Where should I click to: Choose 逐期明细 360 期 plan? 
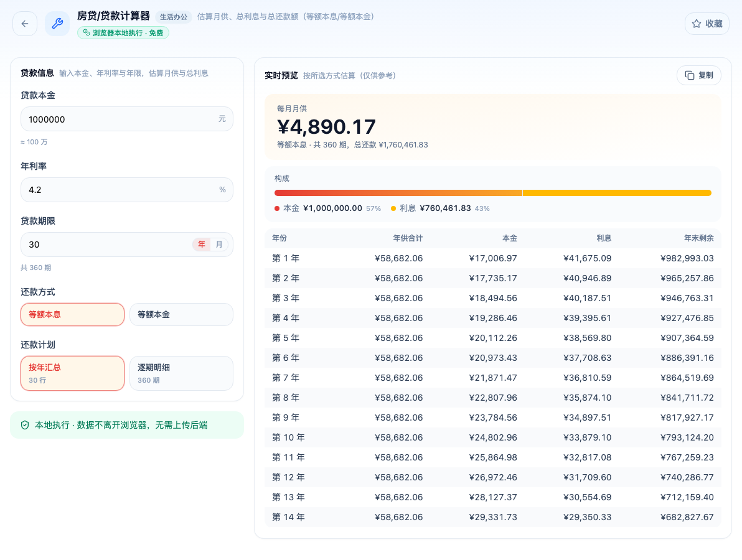181,373
